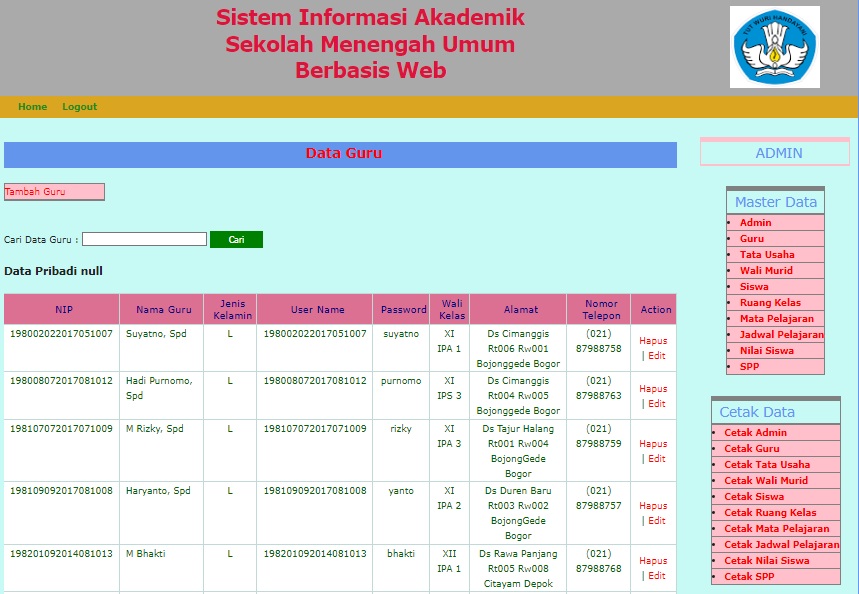The height and width of the screenshot is (594, 859).
Task: Edit the record for Hadi Purnomo, Spd
Action: [657, 402]
